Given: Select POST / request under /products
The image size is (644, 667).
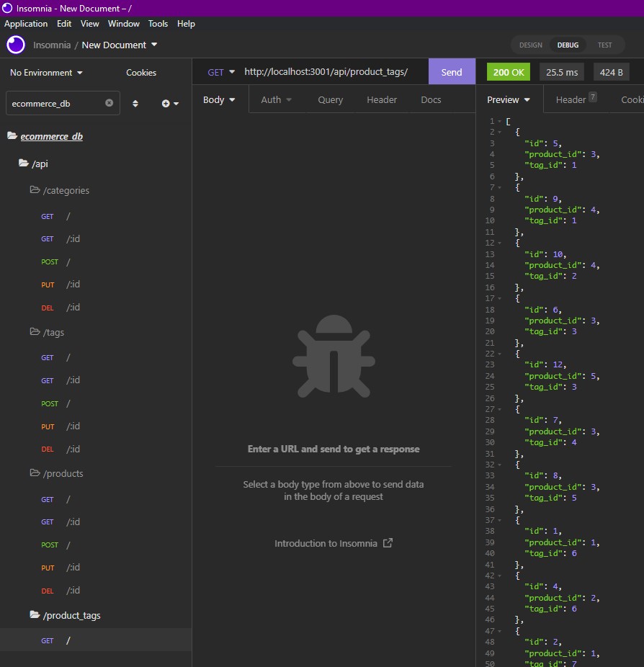Looking at the screenshot, I should (96, 545).
